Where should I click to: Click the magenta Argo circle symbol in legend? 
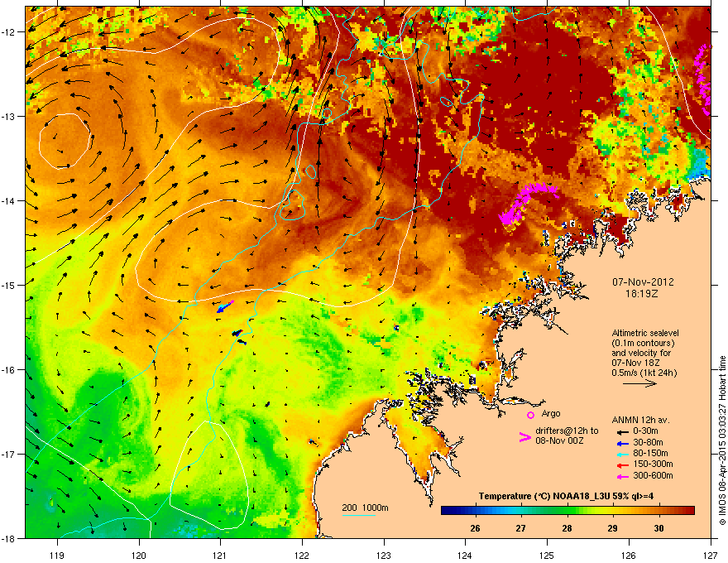(530, 415)
